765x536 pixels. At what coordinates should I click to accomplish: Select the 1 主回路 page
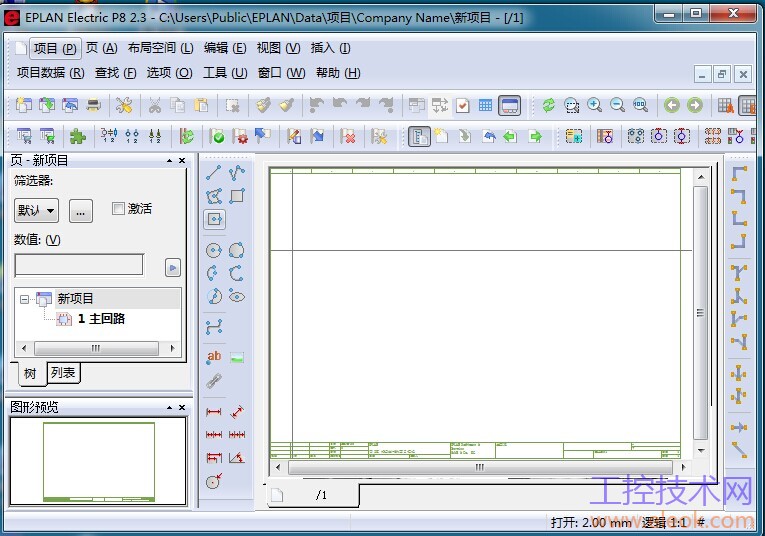tap(101, 319)
